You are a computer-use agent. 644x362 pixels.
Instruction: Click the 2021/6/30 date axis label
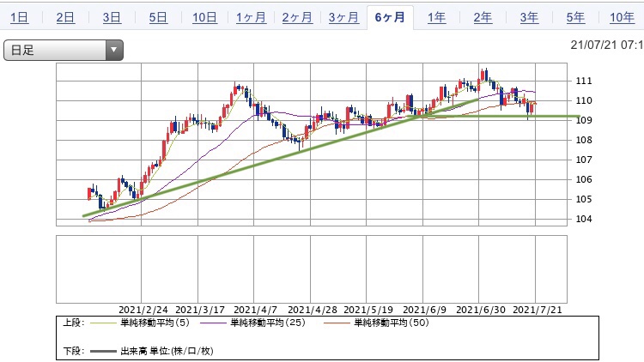tap(481, 310)
